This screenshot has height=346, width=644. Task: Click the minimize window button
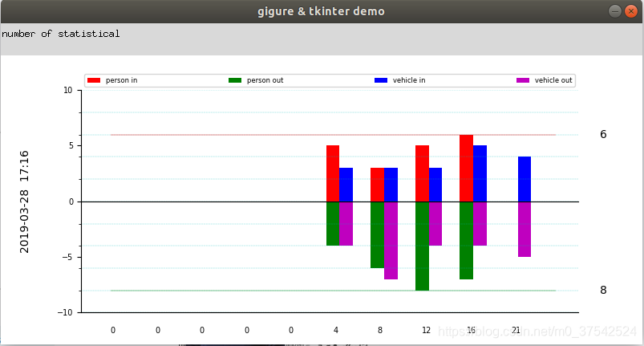click(x=615, y=11)
